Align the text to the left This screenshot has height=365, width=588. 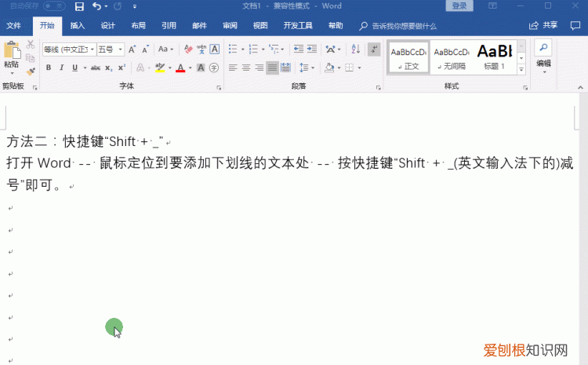[x=233, y=68]
